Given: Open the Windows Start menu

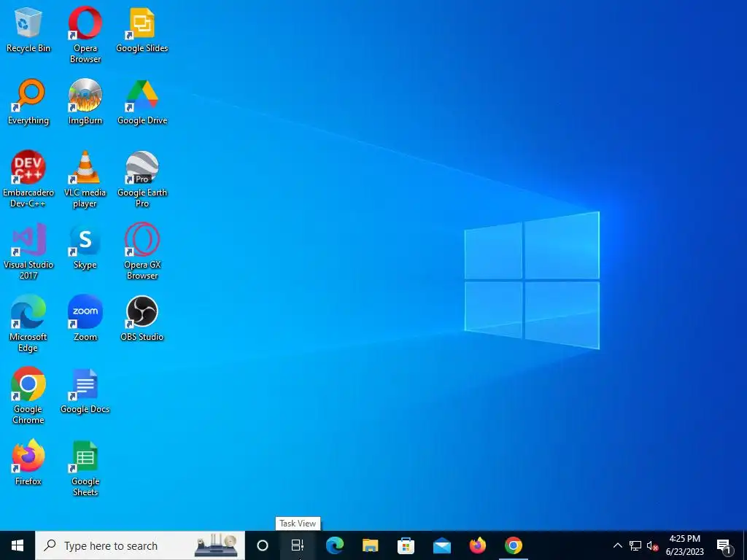Looking at the screenshot, I should [18, 545].
